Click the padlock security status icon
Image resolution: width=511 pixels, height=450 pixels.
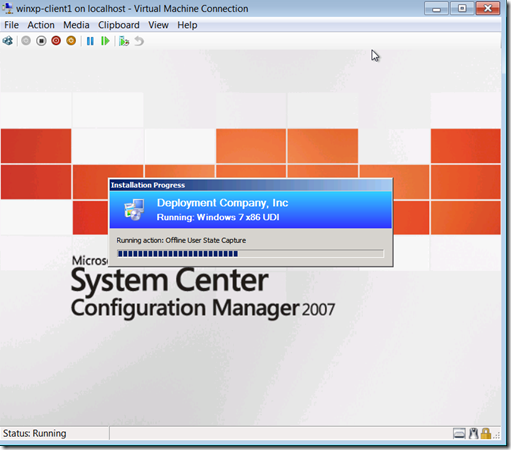pyautogui.click(x=486, y=433)
